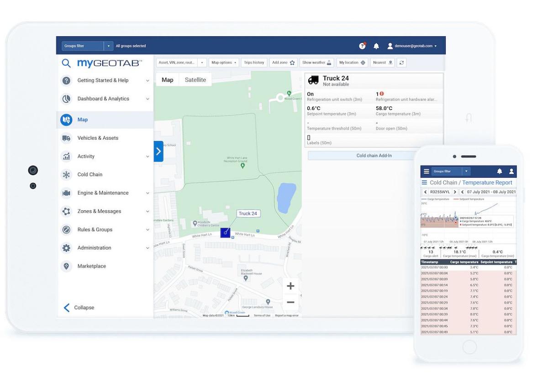Click the red hardware alarm alert icon
This screenshot has width=548, height=392.
click(x=382, y=94)
